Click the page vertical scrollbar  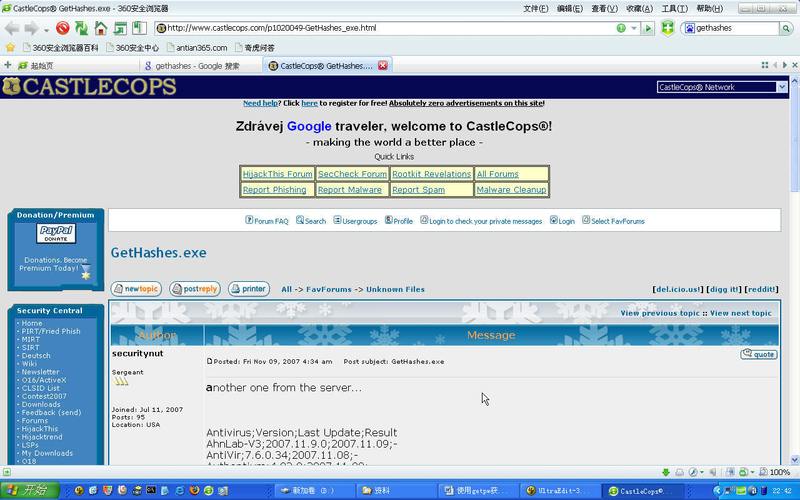pyautogui.click(x=794, y=270)
